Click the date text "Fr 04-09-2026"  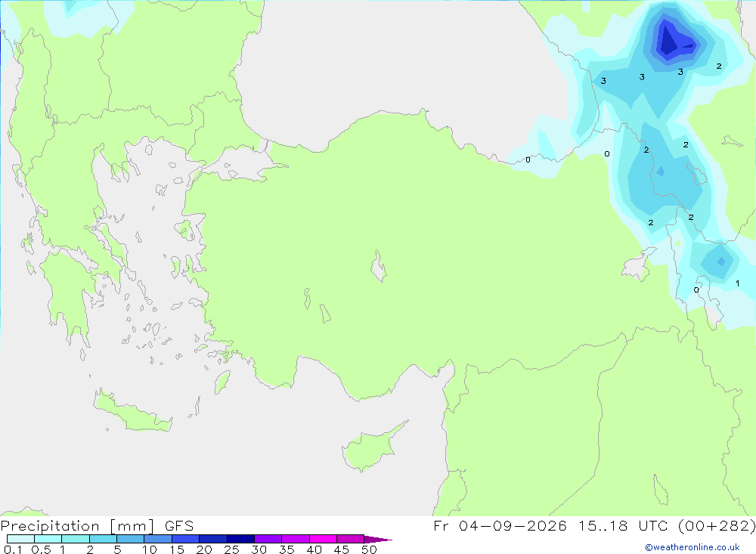500,526
